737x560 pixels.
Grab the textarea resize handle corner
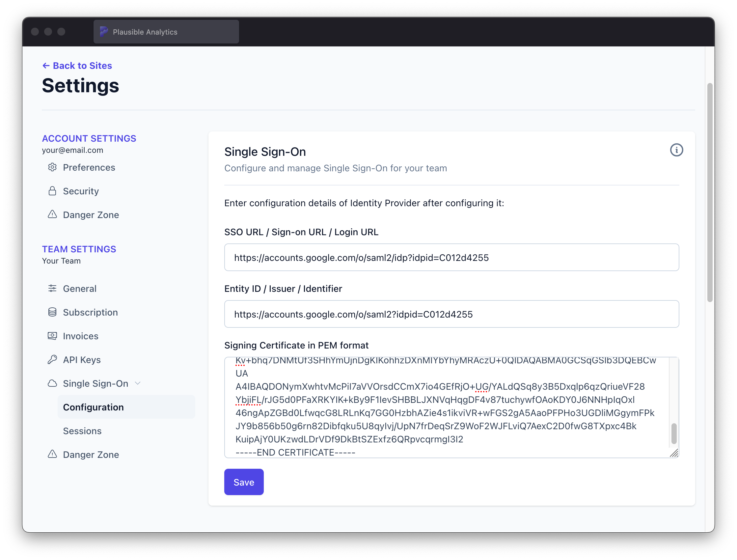(x=674, y=453)
